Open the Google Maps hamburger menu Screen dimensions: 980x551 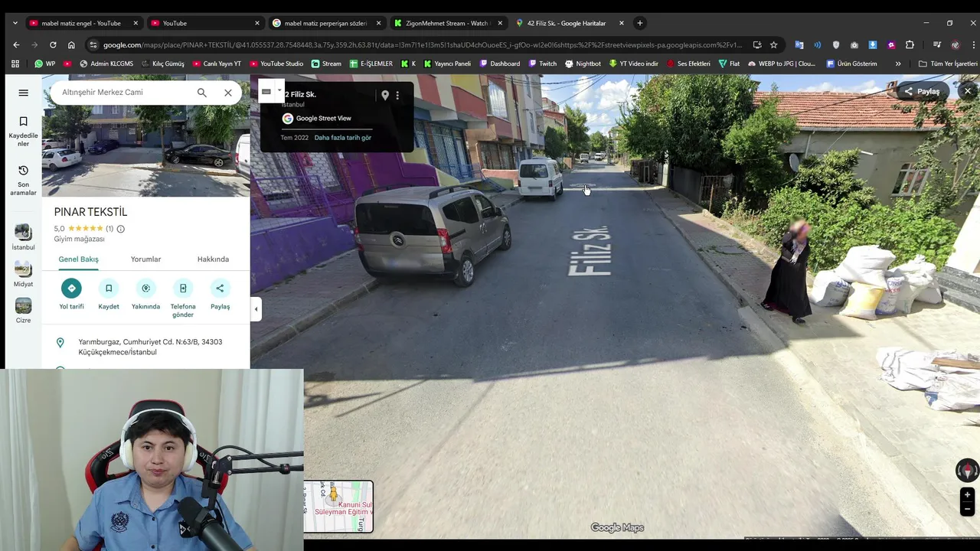click(x=23, y=93)
